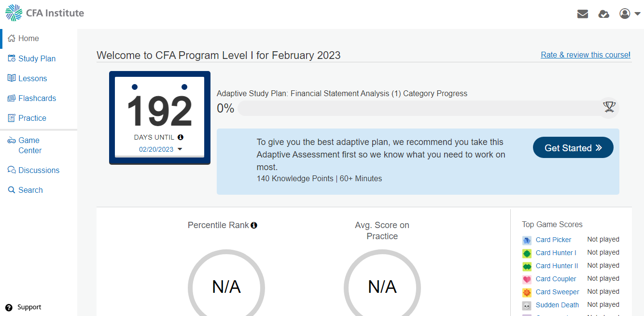Open the Card Hunter I game link
This screenshot has height=316, width=644.
click(x=556, y=253)
